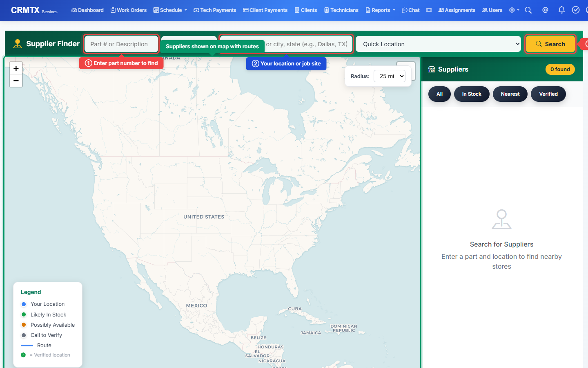Navigate to Work Orders in the navbar
The width and height of the screenshot is (588, 368).
click(x=129, y=10)
